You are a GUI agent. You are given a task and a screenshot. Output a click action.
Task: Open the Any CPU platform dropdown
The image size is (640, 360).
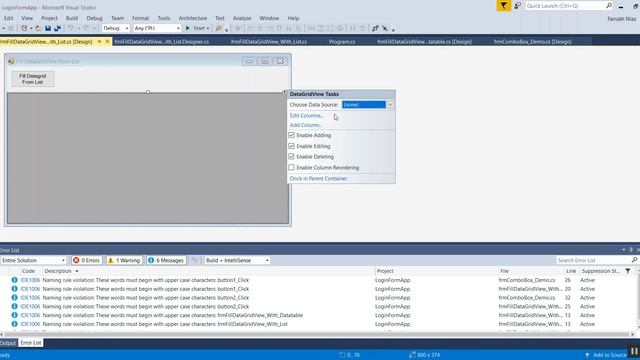(178, 28)
